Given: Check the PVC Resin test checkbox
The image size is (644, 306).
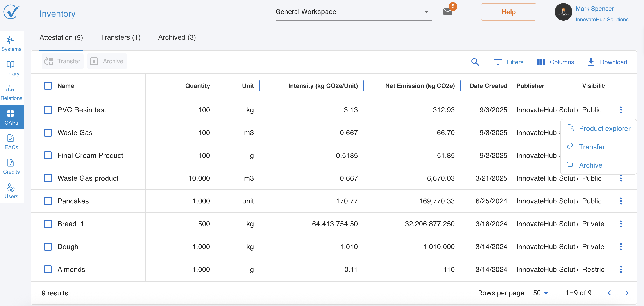Looking at the screenshot, I should (x=48, y=110).
